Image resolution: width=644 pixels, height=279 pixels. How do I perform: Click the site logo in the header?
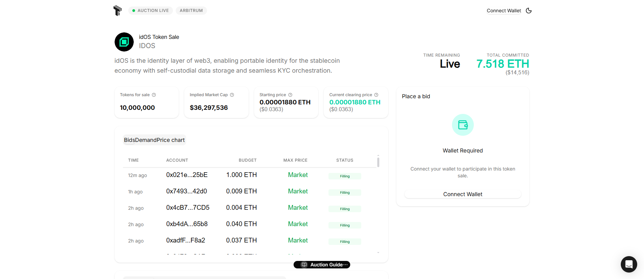[x=118, y=11]
